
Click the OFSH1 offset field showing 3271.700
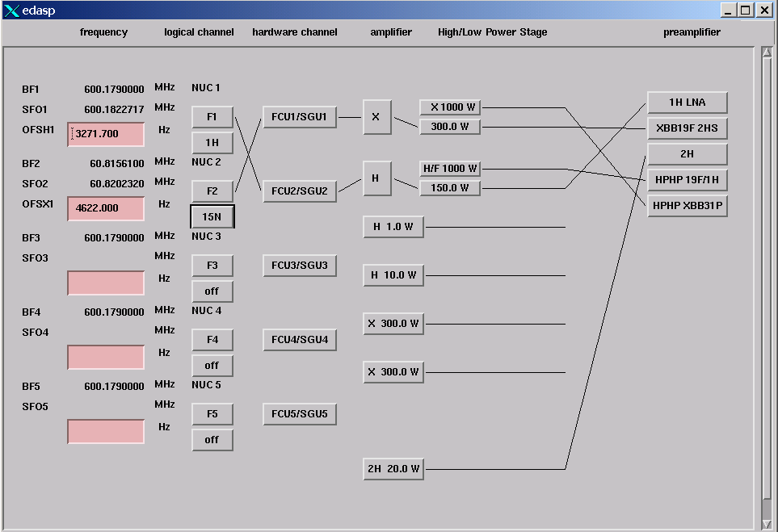(x=107, y=134)
